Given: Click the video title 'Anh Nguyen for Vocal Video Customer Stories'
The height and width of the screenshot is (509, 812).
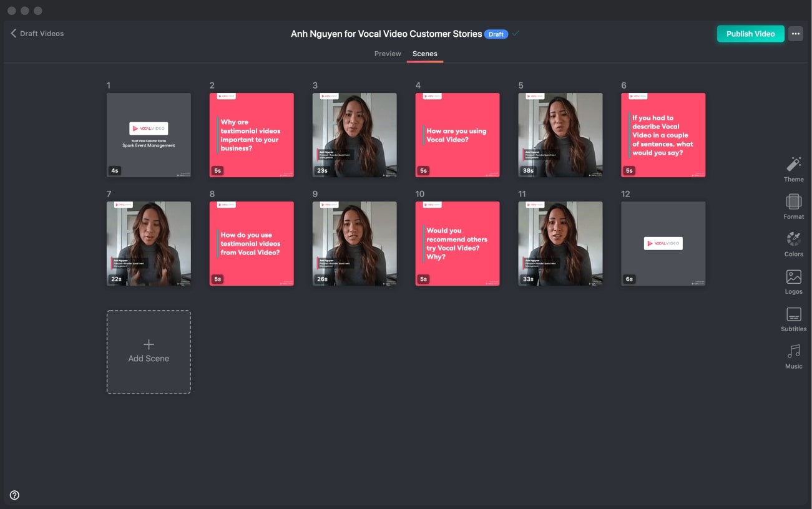Looking at the screenshot, I should tap(386, 34).
